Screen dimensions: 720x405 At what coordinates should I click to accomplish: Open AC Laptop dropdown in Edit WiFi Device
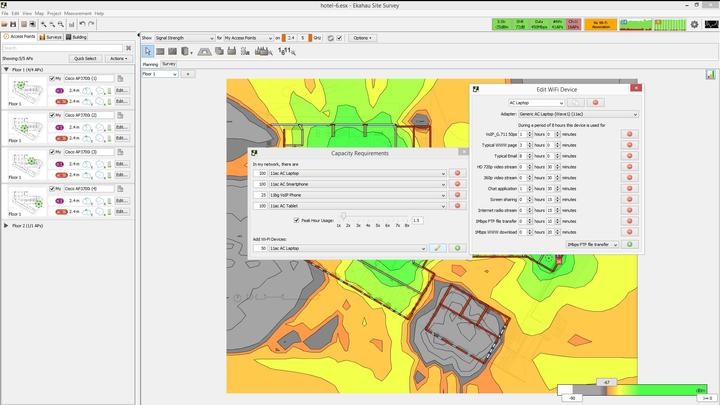click(x=536, y=103)
